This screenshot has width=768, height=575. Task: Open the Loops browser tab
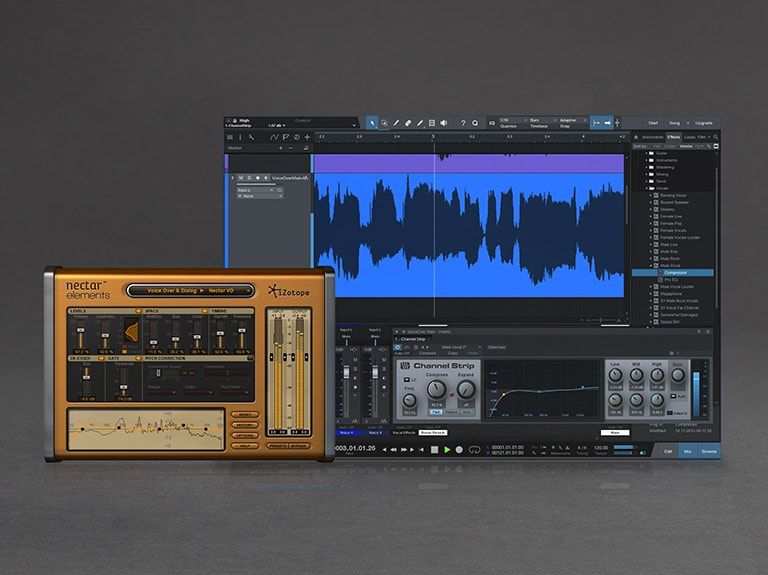[x=689, y=137]
